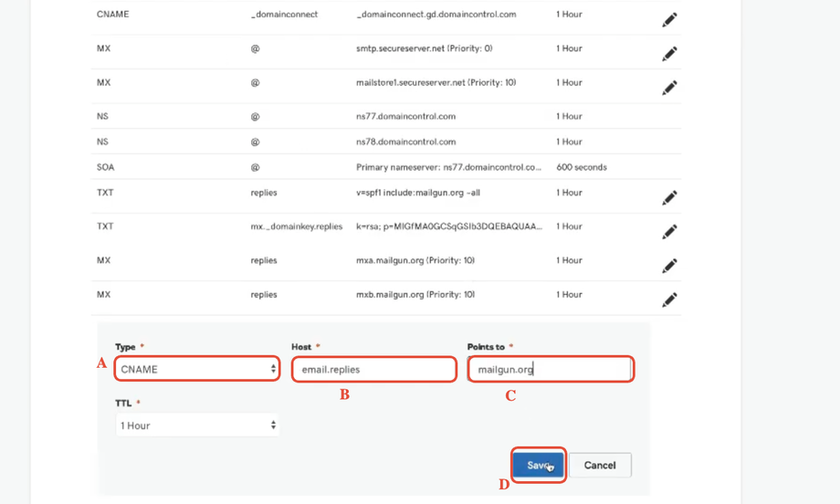840x504 pixels.
Task: Select the ns78.domaincontrol.com NS record row
Action: coord(385,142)
